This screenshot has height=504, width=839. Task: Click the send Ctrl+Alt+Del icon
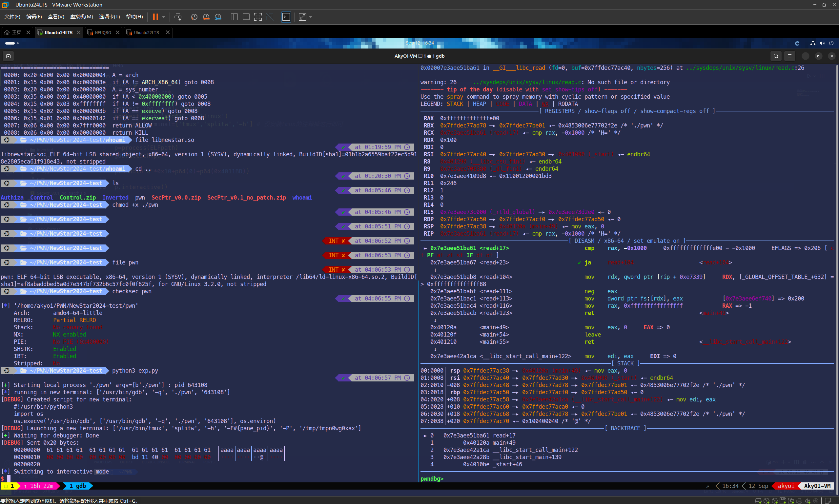pos(178,17)
